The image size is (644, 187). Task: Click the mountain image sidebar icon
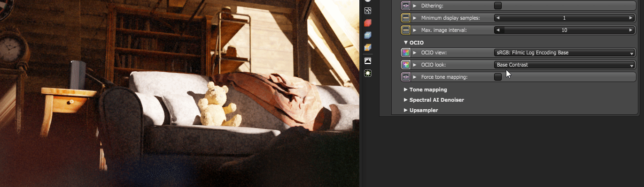[x=368, y=61]
